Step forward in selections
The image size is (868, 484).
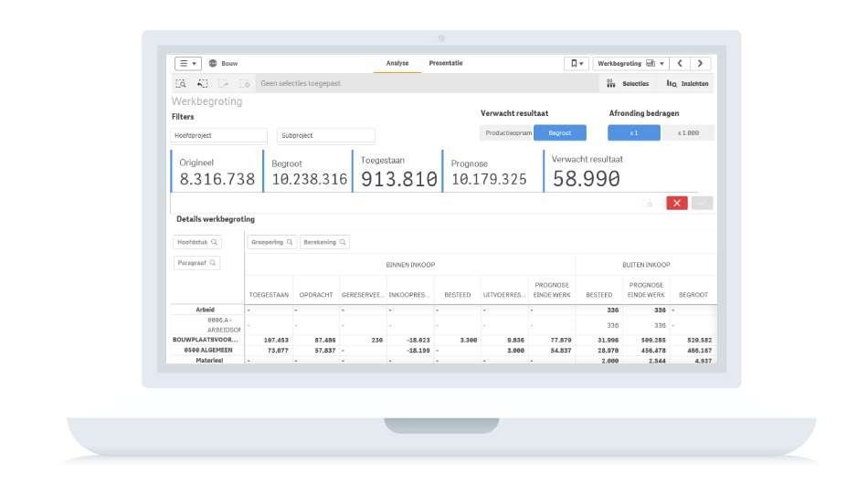(x=223, y=83)
